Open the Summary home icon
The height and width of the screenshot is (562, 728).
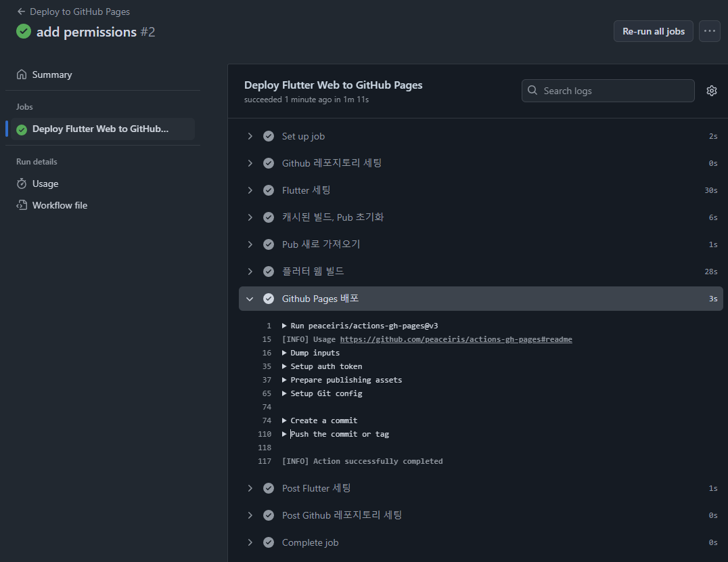(x=22, y=74)
